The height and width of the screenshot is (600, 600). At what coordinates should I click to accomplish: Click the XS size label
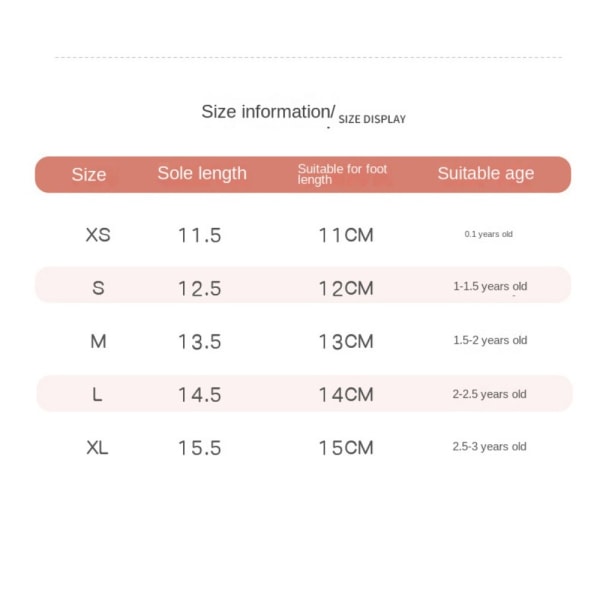[x=98, y=235]
